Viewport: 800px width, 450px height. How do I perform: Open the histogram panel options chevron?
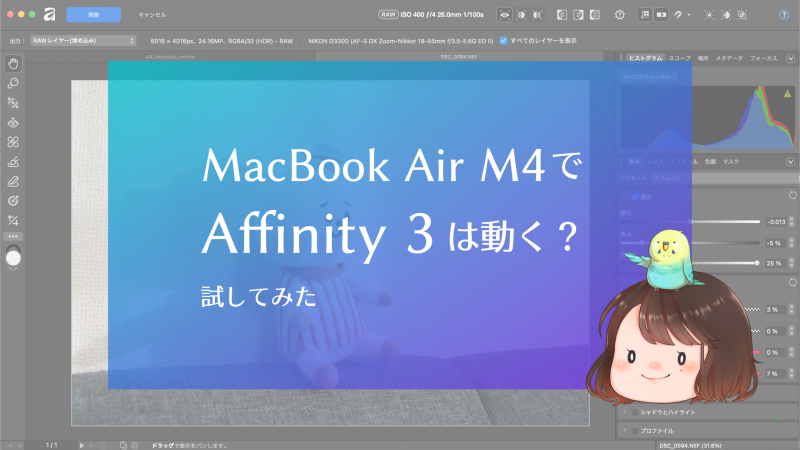pos(790,58)
